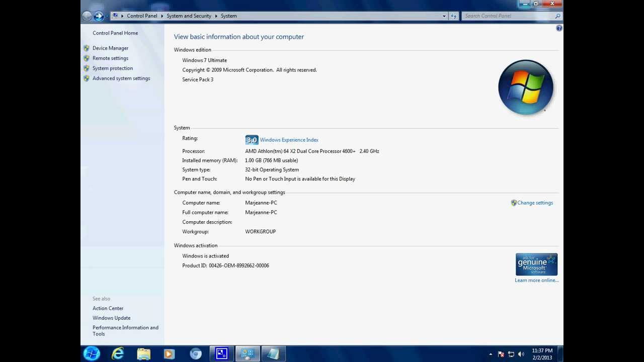
Task: Click the volume speaker tray icon
Action: pyautogui.click(x=521, y=354)
